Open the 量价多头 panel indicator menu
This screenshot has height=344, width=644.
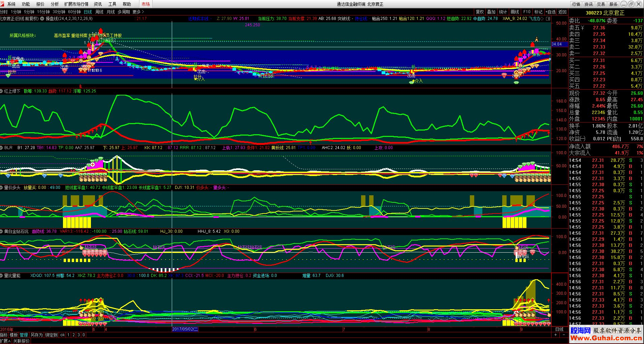(2, 188)
